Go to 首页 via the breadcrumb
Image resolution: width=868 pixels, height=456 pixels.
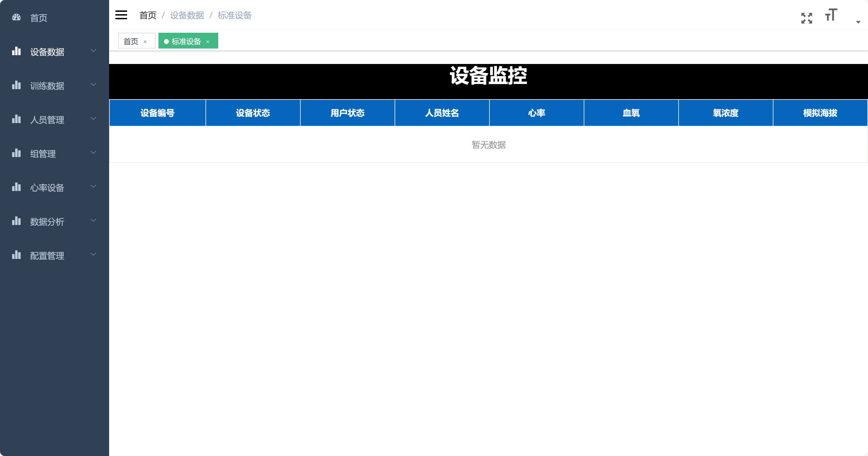(148, 15)
